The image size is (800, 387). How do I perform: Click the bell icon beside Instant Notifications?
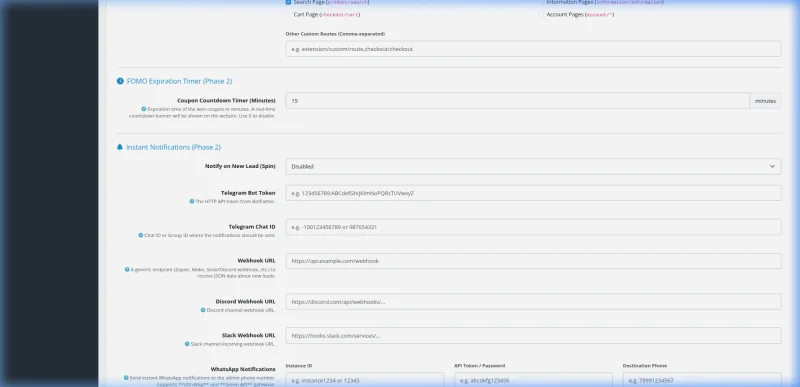(x=120, y=147)
